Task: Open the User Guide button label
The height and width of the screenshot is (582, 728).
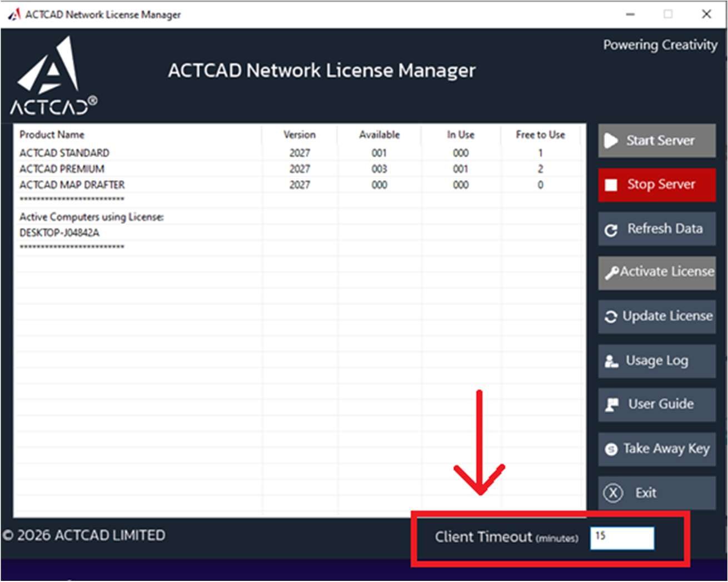Action: (x=661, y=404)
